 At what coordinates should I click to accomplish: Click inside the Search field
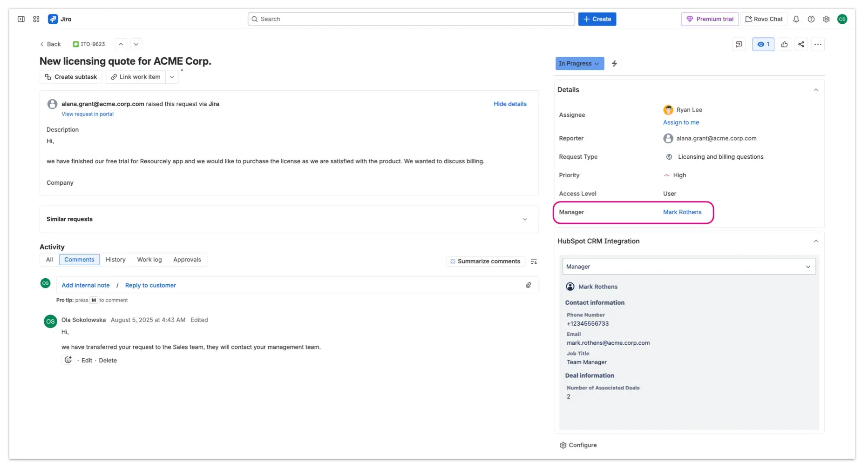tap(411, 19)
